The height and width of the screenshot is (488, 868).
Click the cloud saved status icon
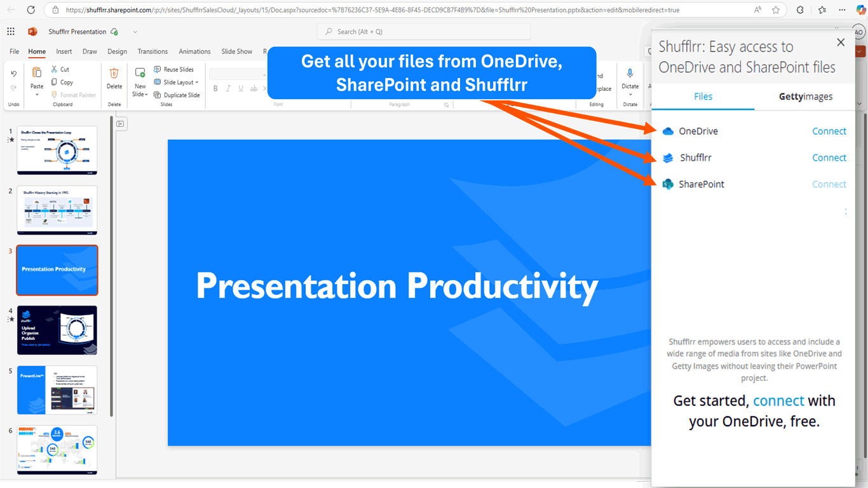tap(114, 32)
